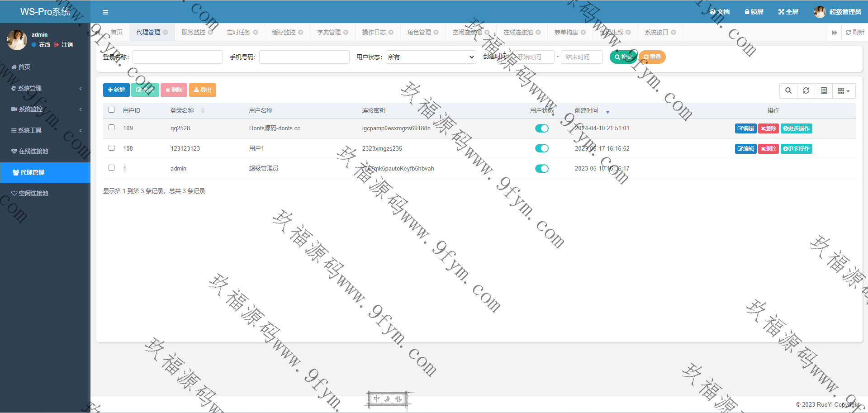The width and height of the screenshot is (868, 413).
Task: Open the fullscreen 全屏 option
Action: [x=788, y=12]
